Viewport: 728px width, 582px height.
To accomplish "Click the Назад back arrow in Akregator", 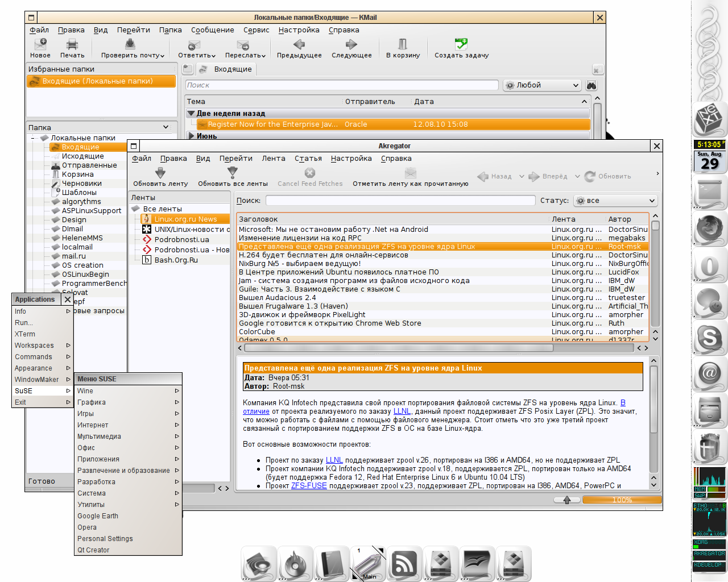I will coord(483,176).
